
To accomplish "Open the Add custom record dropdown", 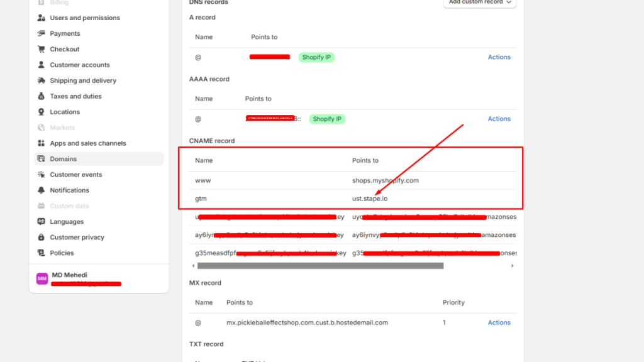I will [480, 3].
